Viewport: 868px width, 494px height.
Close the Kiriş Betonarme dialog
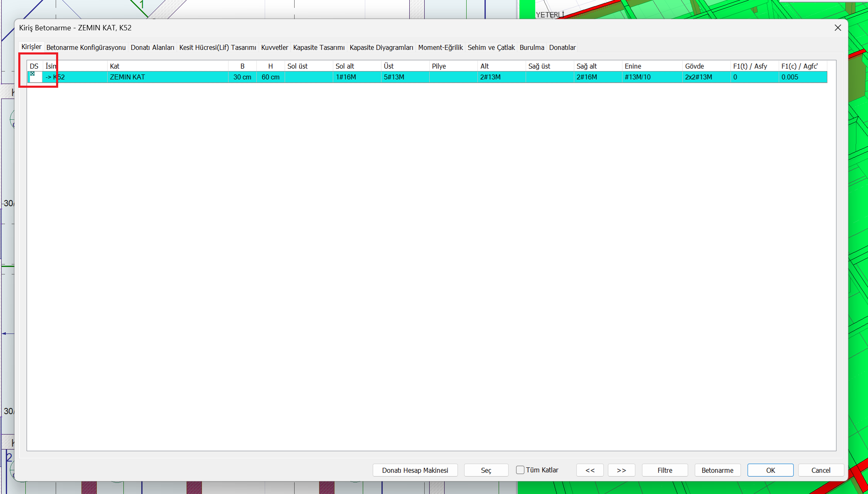click(x=838, y=27)
